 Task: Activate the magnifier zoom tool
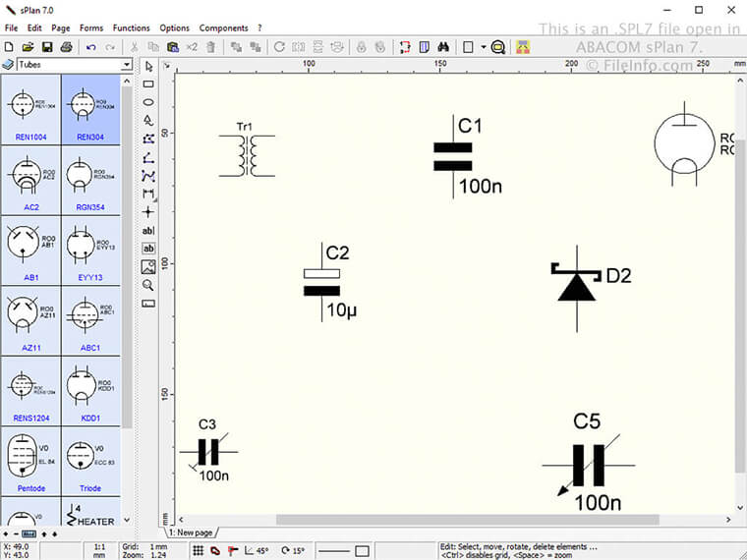pos(148,285)
